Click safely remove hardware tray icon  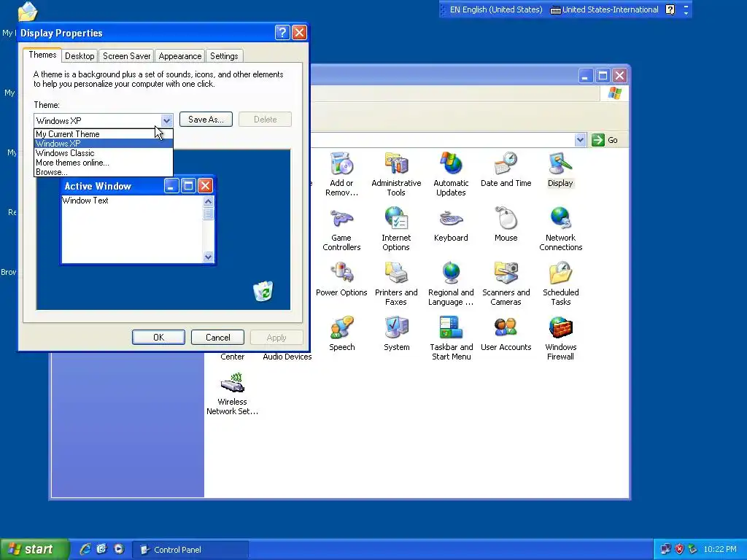[x=693, y=549]
